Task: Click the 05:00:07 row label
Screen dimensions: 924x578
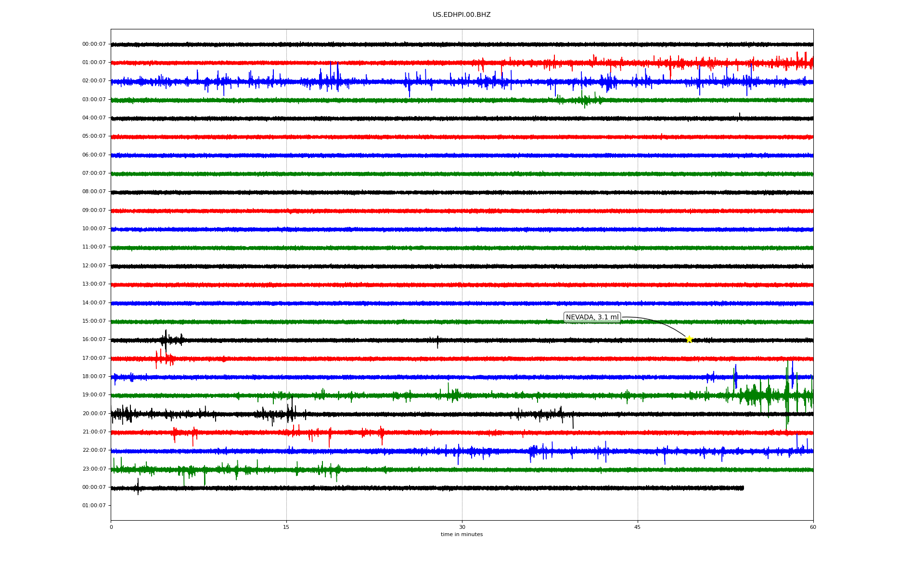Action: (94, 136)
